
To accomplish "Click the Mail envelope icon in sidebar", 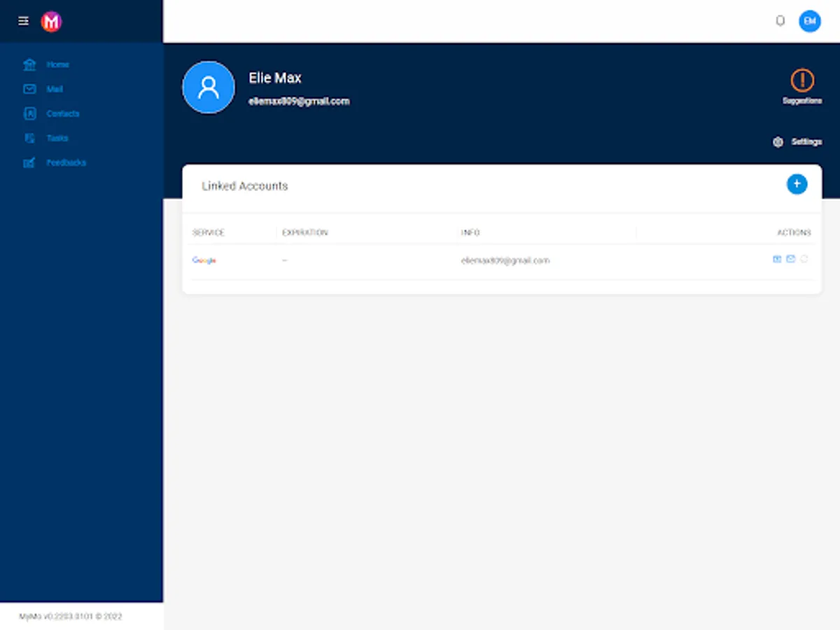I will (29, 89).
